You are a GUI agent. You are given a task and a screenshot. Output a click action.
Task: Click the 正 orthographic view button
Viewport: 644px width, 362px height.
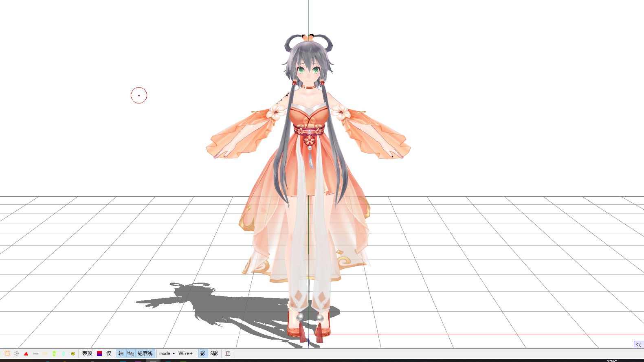[x=228, y=353]
